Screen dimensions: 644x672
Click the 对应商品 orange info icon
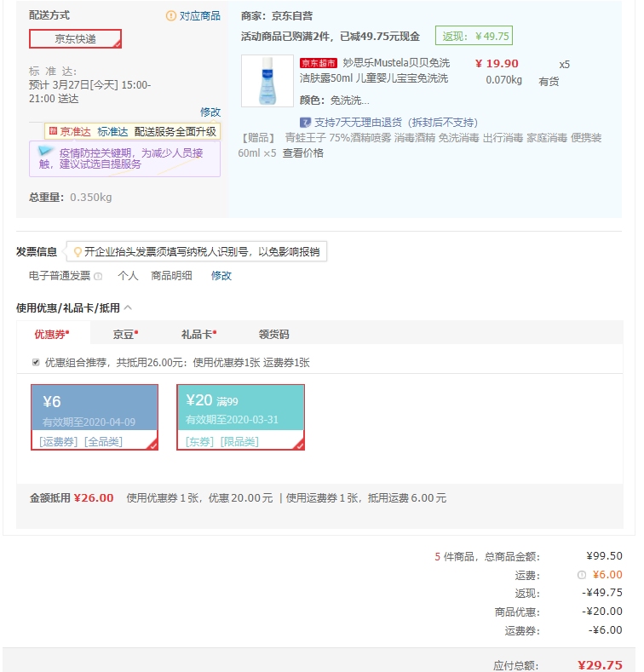[170, 16]
